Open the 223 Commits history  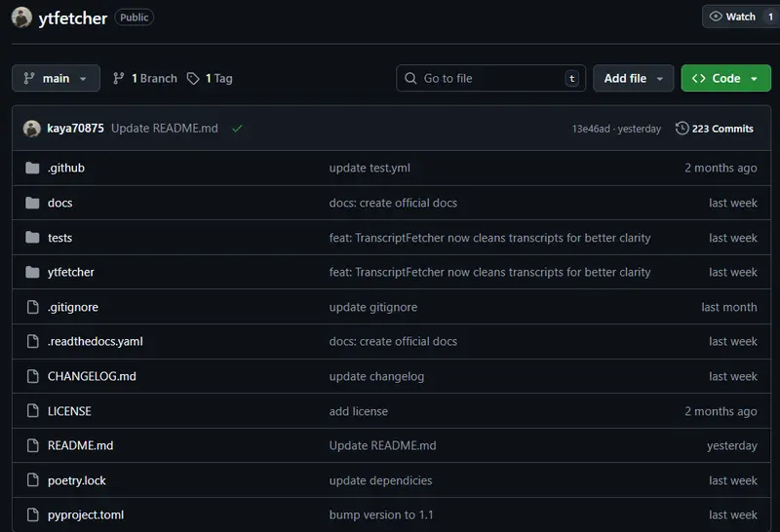[x=714, y=129]
